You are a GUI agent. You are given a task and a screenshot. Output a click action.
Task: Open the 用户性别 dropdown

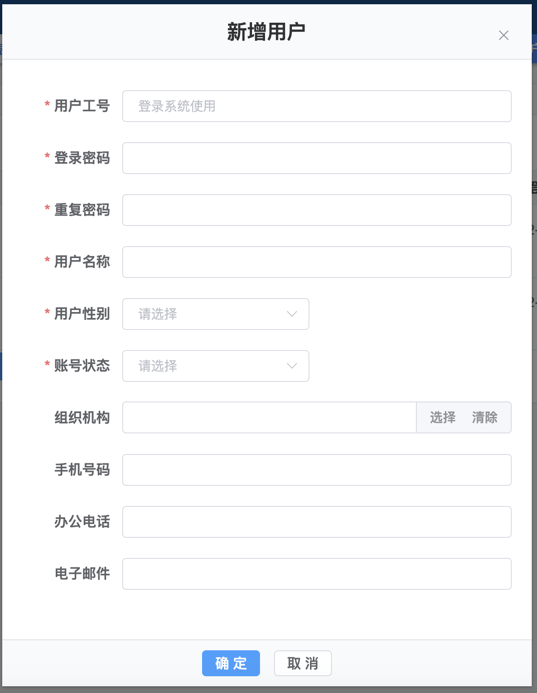point(216,314)
